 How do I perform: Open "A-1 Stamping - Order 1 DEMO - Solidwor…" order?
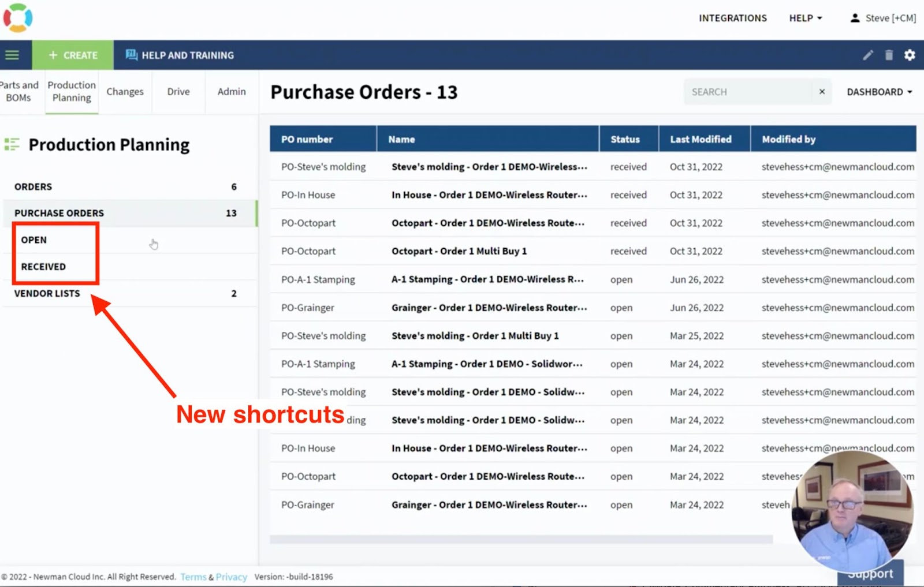click(487, 364)
